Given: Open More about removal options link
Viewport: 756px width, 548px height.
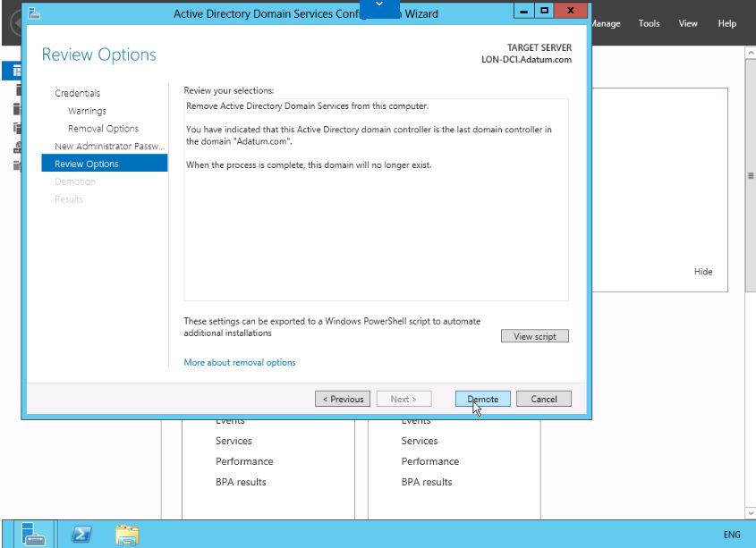Looking at the screenshot, I should coord(239,362).
